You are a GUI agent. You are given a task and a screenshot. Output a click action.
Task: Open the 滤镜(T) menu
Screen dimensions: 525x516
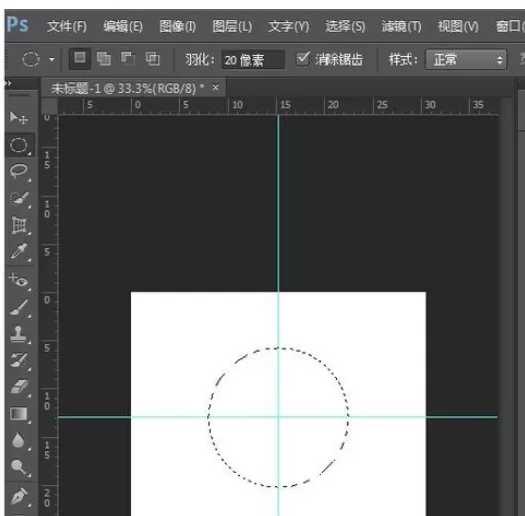pyautogui.click(x=401, y=26)
